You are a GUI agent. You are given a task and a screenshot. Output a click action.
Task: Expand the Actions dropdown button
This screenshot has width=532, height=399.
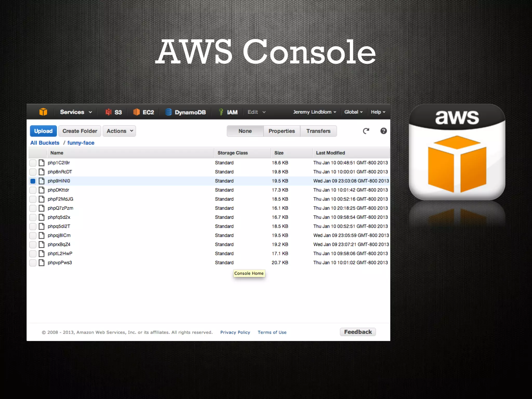click(119, 131)
